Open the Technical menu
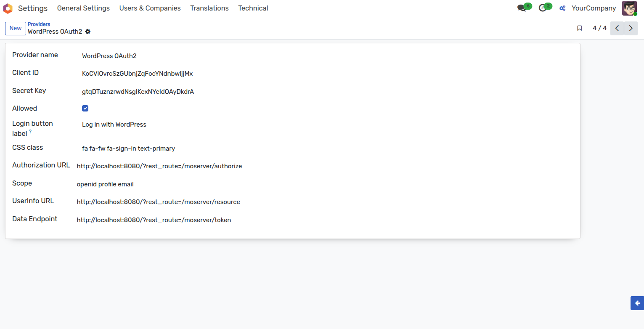This screenshot has width=644, height=329. click(253, 8)
